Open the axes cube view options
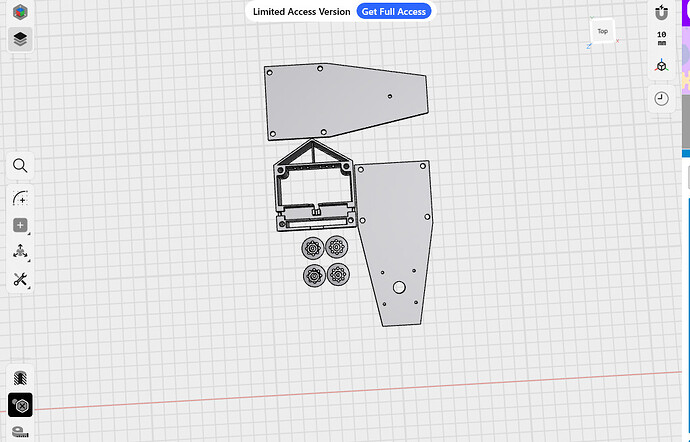The image size is (690, 442). (661, 66)
